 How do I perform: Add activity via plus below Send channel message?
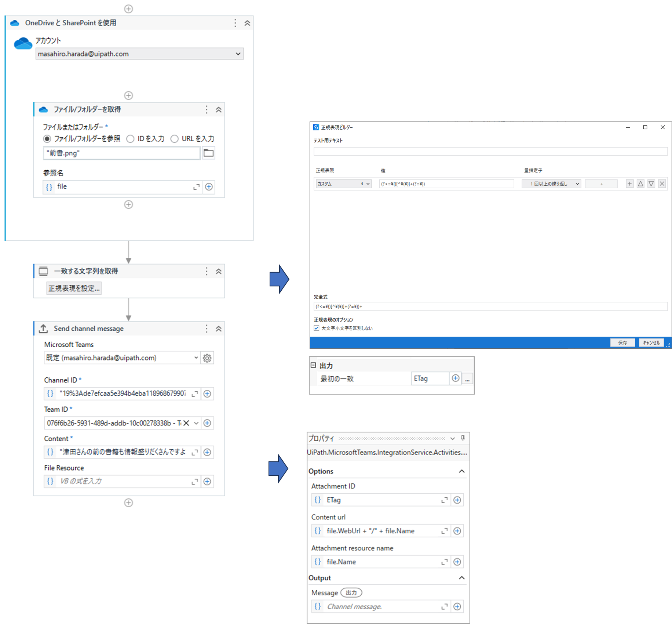[128, 503]
